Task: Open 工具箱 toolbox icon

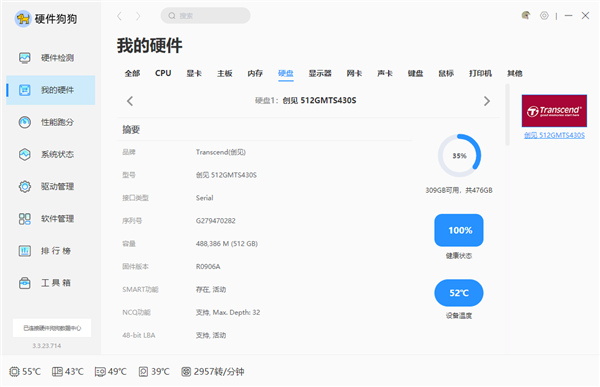Action: 25,283
